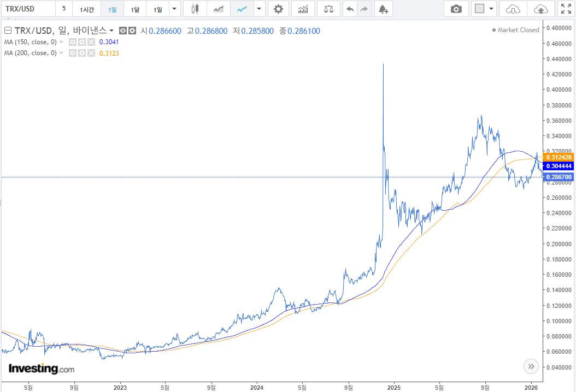
Task: Click the 0.286700 current price label
Action: [x=559, y=177]
